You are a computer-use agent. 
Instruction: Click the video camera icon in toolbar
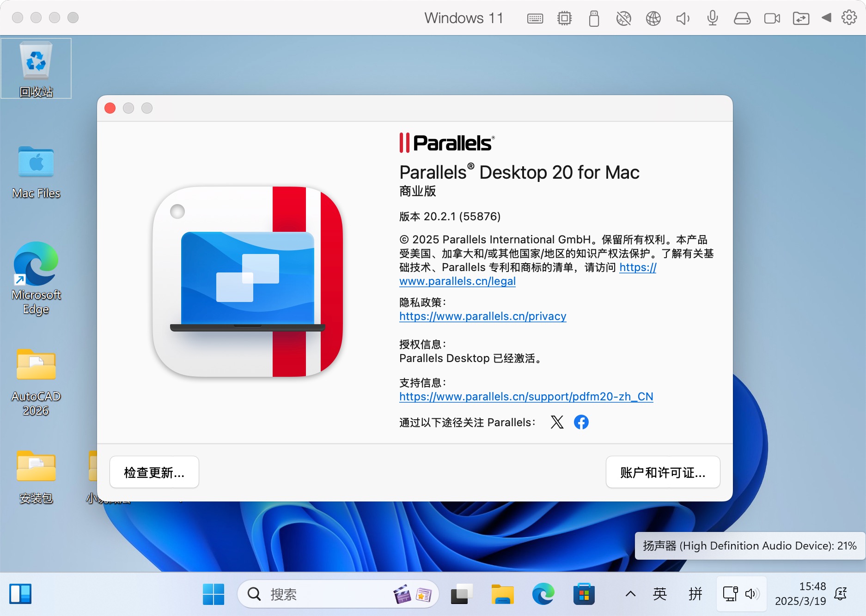(x=772, y=18)
